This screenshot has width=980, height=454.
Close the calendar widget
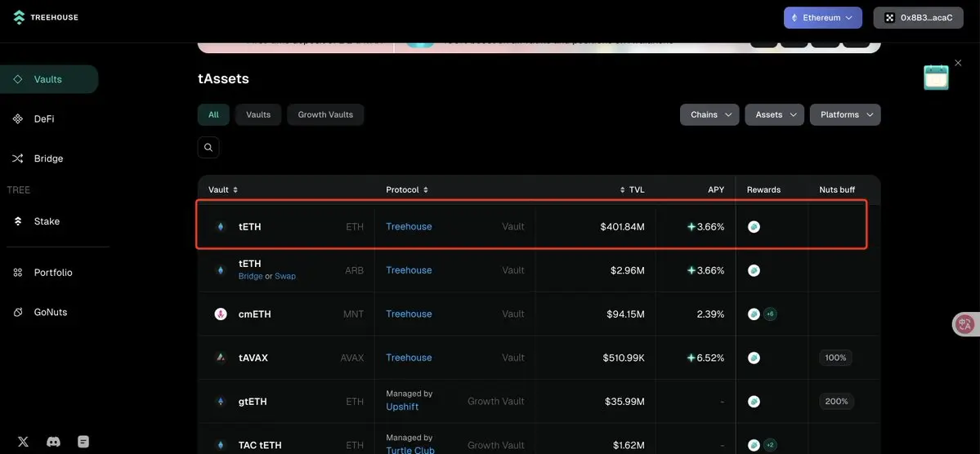click(958, 62)
